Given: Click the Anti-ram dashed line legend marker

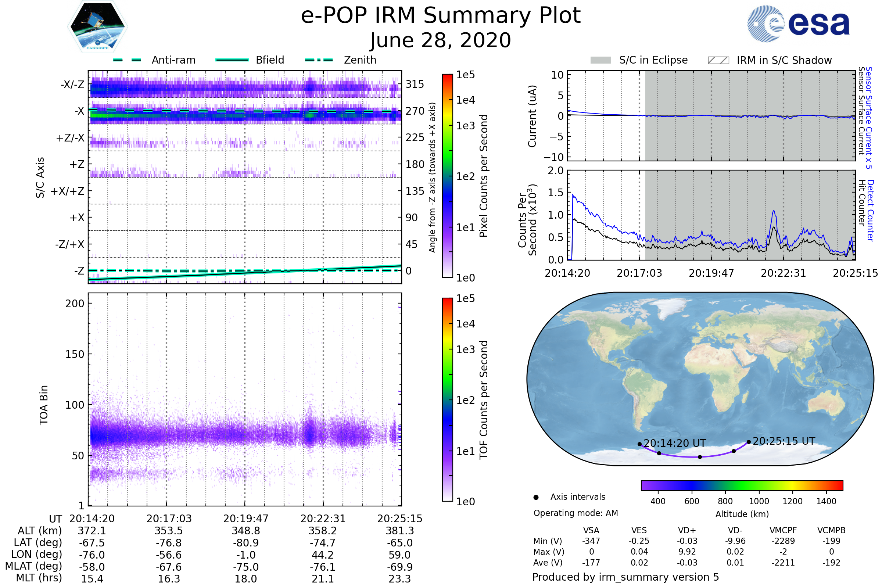Looking at the screenshot, I should 127,60.
